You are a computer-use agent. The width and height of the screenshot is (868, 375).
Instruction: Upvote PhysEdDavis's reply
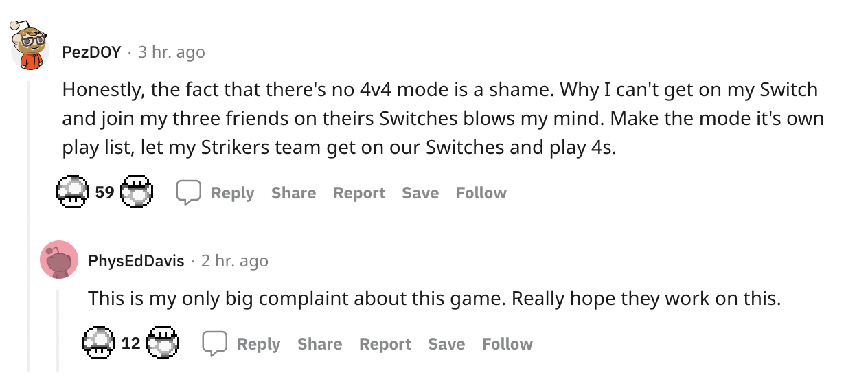click(x=99, y=343)
